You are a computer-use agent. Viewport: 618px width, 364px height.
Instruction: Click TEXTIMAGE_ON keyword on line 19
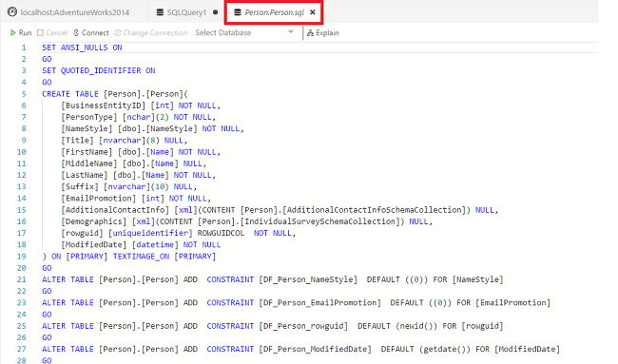[141, 257]
